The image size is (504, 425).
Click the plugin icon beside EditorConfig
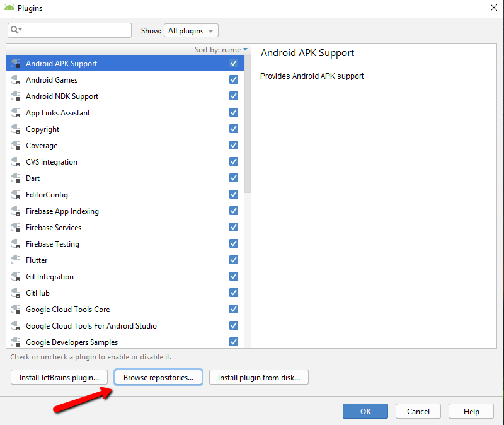(15, 195)
